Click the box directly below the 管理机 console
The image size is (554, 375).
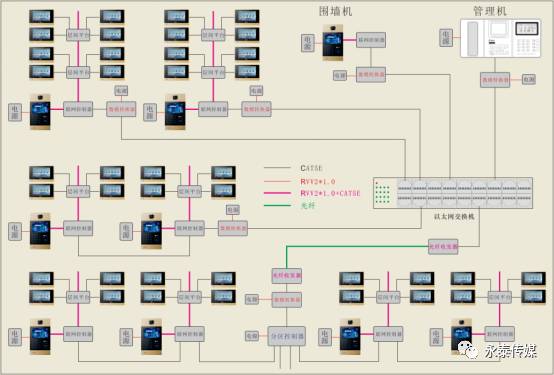pos(495,80)
